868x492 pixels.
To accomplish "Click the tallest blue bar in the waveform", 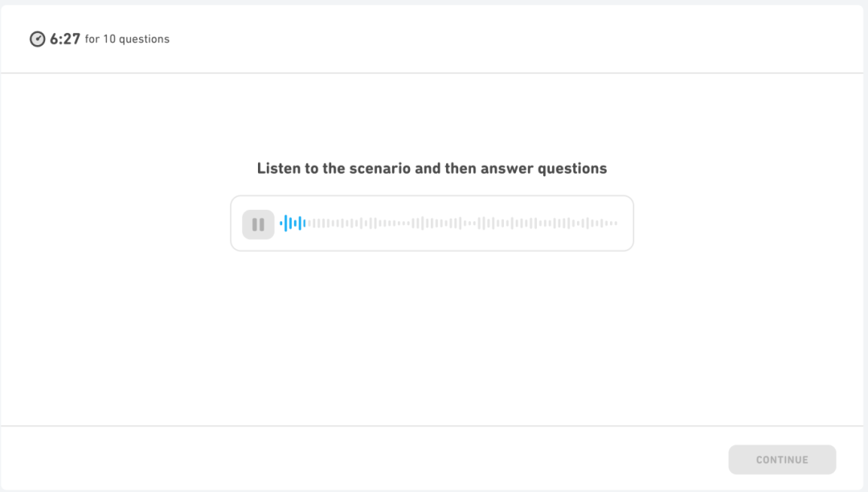I will point(285,223).
